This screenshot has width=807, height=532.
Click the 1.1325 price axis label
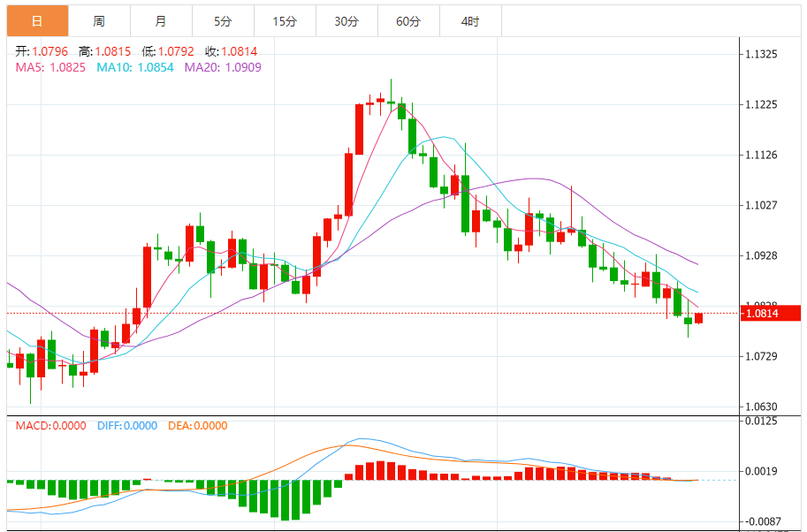coord(761,55)
